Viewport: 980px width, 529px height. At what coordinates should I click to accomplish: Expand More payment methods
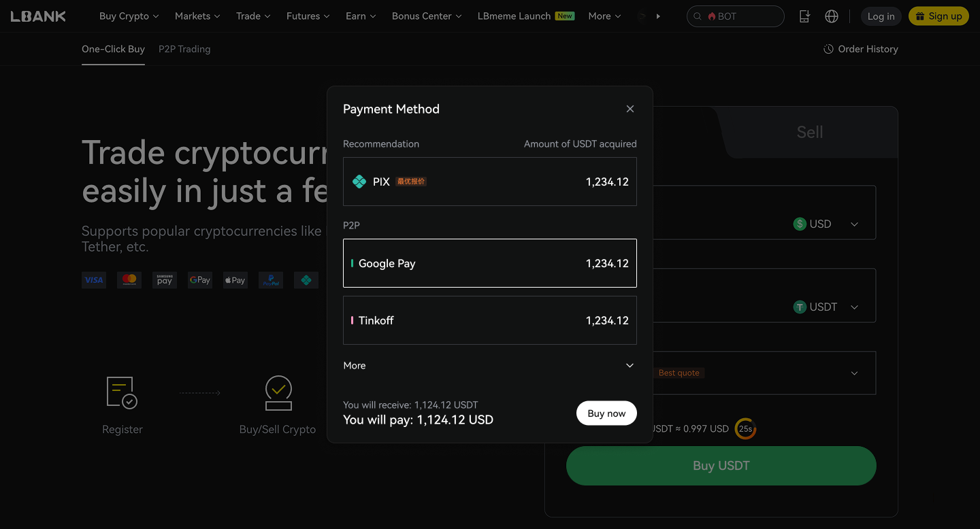(x=490, y=365)
